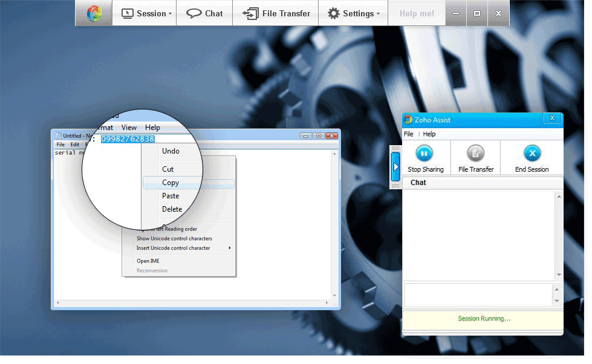
Task: Expand Insert Unicode control character submenu
Action: pyautogui.click(x=184, y=248)
